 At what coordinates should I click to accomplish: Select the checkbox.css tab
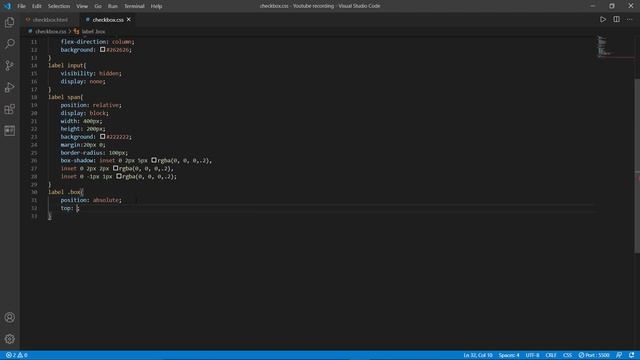click(x=108, y=20)
